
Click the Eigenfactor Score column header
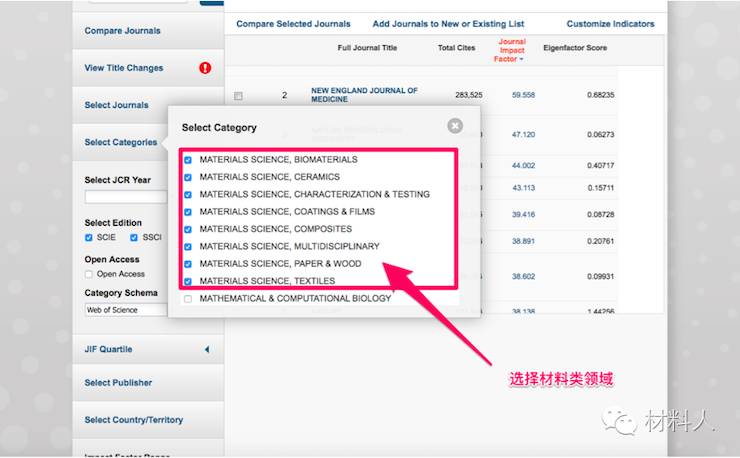click(x=575, y=48)
